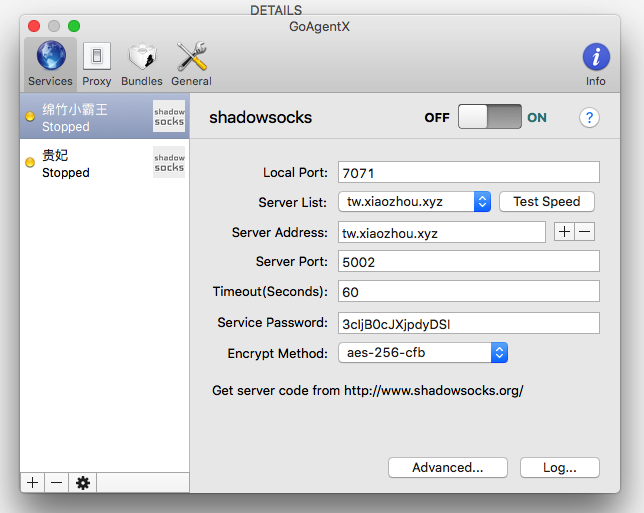Toggle the shadowsocks service ON switch

coord(490,117)
